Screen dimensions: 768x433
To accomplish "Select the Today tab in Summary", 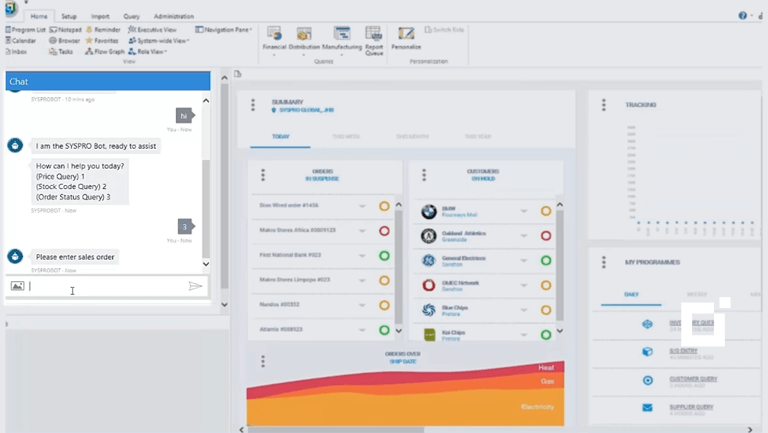I will [x=280, y=136].
